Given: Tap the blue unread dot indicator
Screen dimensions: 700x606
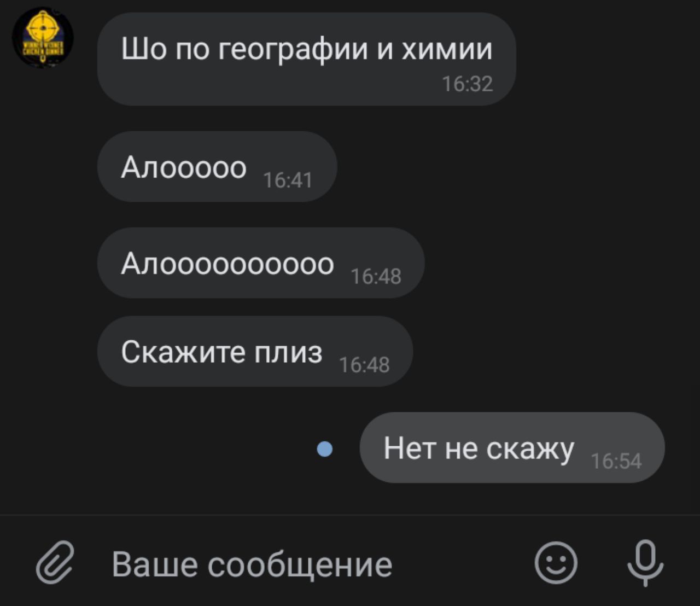Looking at the screenshot, I should [x=325, y=449].
